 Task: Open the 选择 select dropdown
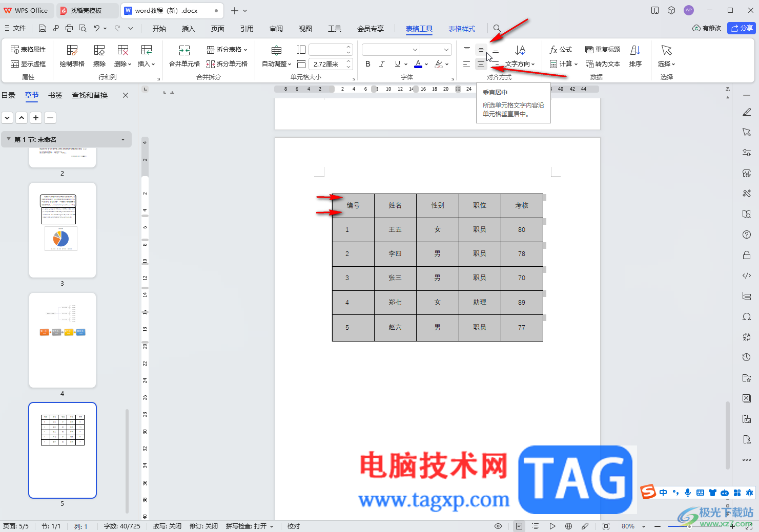666,56
